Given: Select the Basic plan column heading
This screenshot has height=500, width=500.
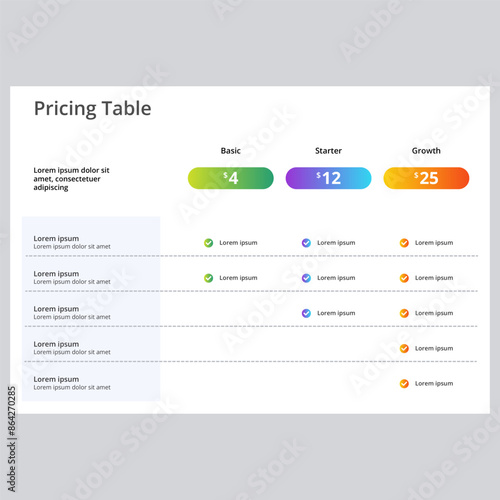Looking at the screenshot, I should (231, 151).
